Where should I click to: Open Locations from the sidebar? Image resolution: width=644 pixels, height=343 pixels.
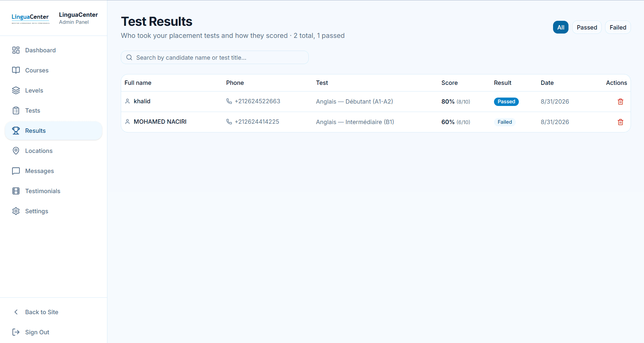point(54,151)
